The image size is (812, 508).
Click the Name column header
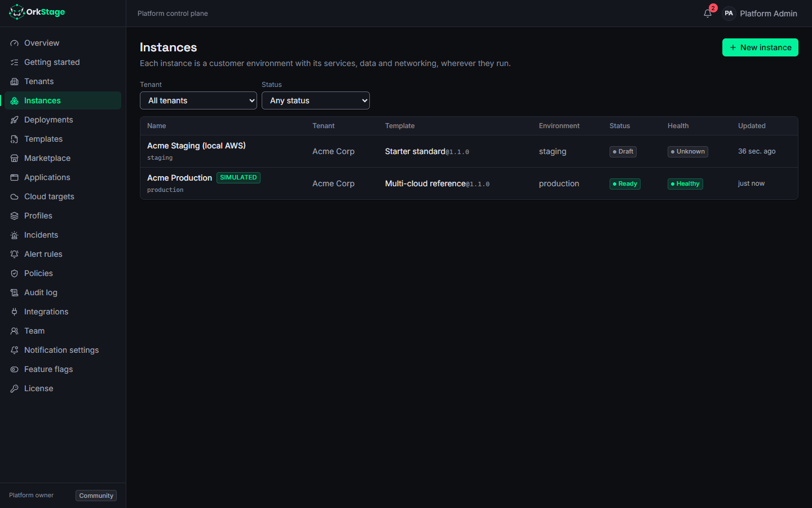coord(157,126)
